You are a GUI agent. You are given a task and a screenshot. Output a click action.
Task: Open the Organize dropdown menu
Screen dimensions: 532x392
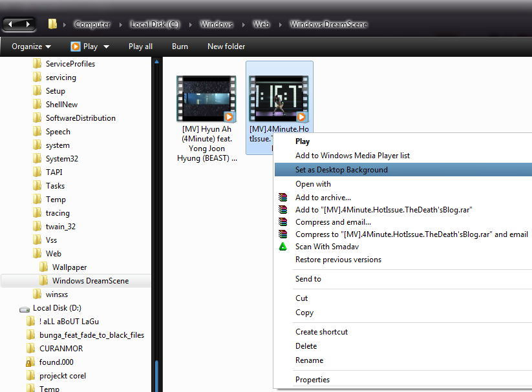tap(31, 46)
